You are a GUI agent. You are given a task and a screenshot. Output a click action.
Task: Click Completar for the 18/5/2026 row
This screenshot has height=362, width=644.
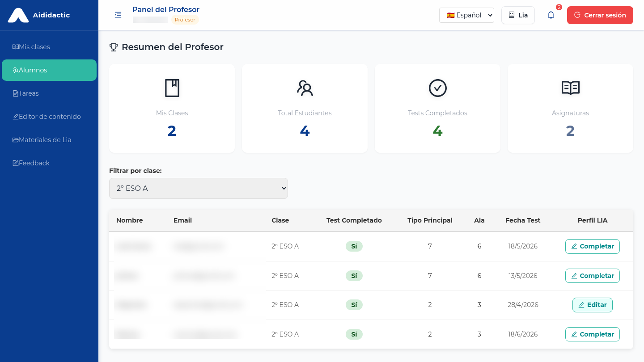click(x=593, y=246)
